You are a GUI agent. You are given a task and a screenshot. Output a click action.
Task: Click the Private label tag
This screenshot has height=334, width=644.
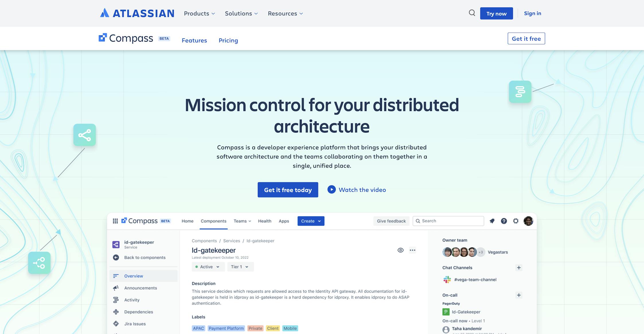(x=255, y=328)
